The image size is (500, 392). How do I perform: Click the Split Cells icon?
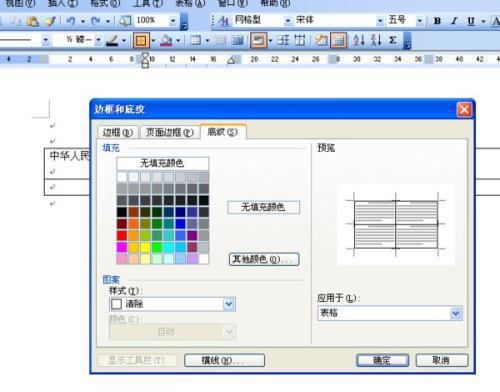[237, 41]
